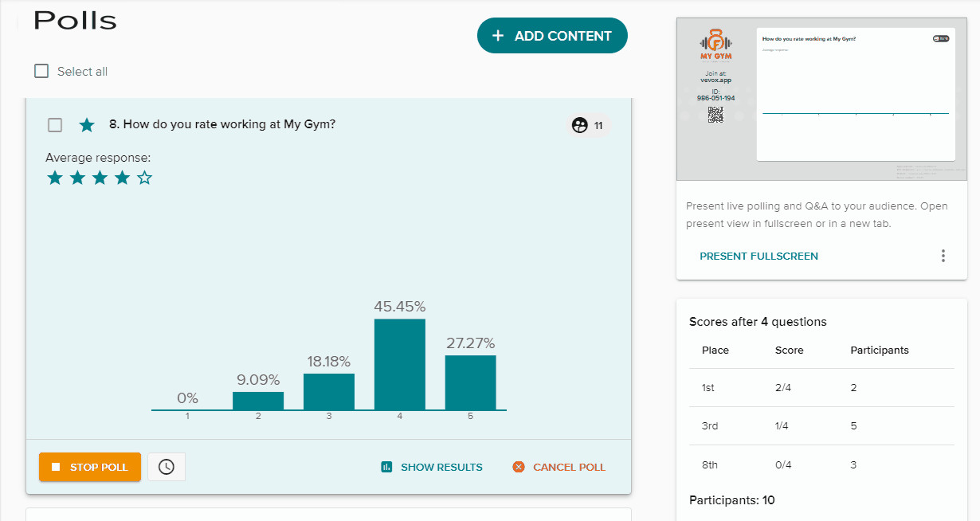Click the 'Score' column header
Screen dimensions: 980x521
pyautogui.click(x=790, y=350)
